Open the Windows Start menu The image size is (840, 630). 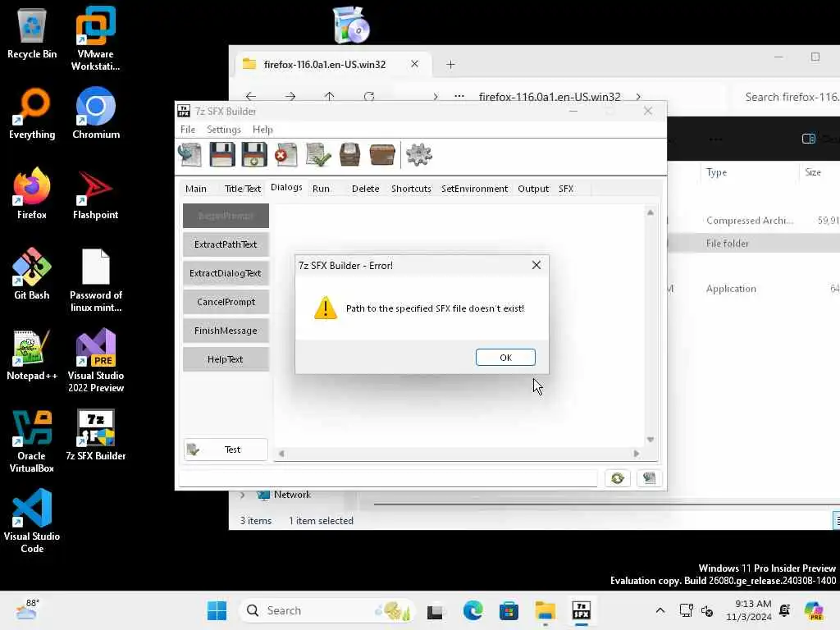217,610
